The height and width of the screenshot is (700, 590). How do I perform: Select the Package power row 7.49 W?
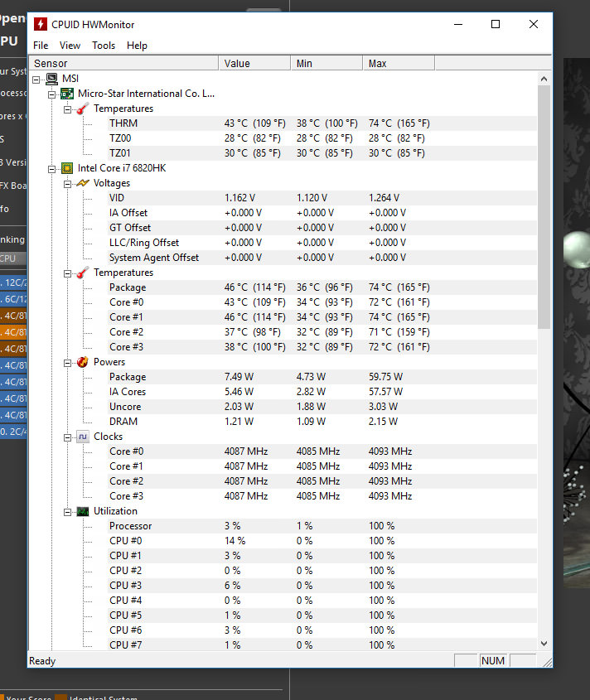click(x=322, y=377)
